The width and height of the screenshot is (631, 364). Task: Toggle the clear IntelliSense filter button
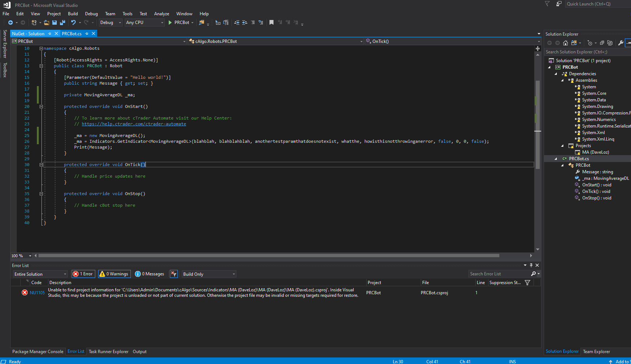click(174, 274)
